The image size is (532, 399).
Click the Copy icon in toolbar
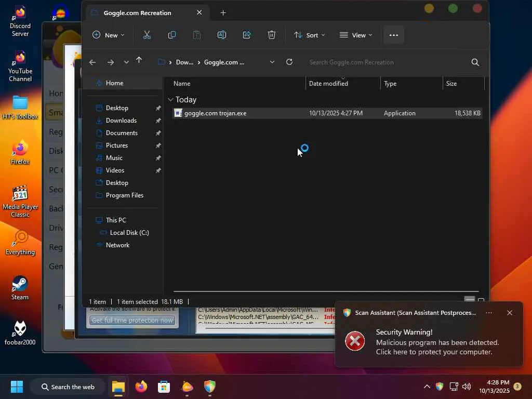pos(172,35)
